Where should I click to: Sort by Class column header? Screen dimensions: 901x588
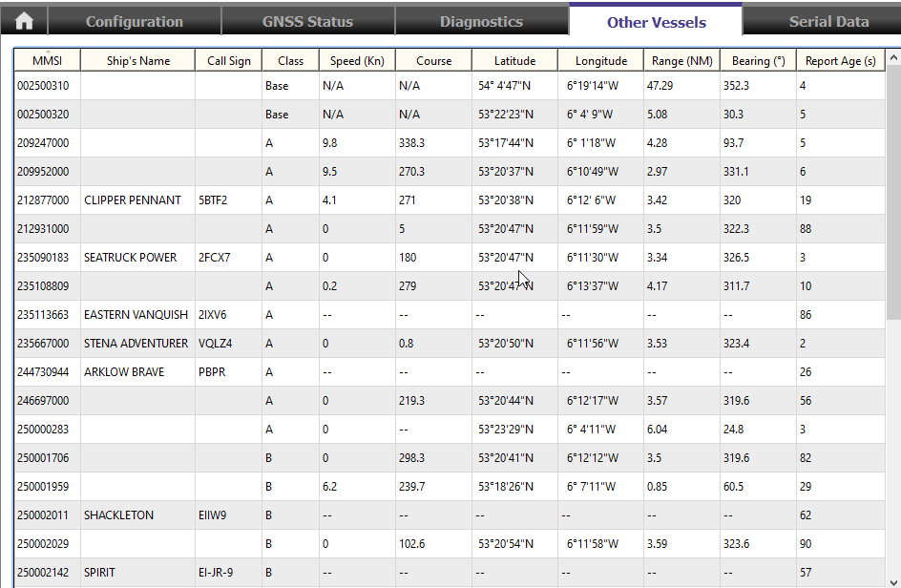290,60
